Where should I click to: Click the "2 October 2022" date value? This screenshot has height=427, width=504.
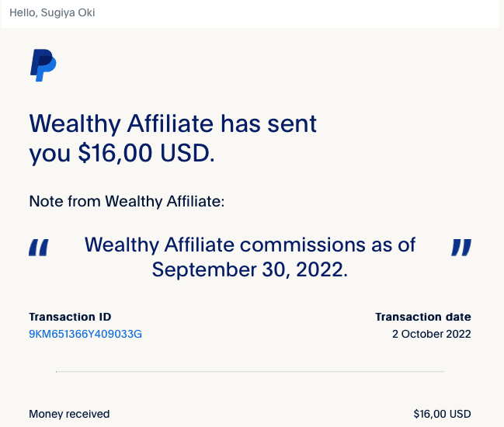(431, 334)
